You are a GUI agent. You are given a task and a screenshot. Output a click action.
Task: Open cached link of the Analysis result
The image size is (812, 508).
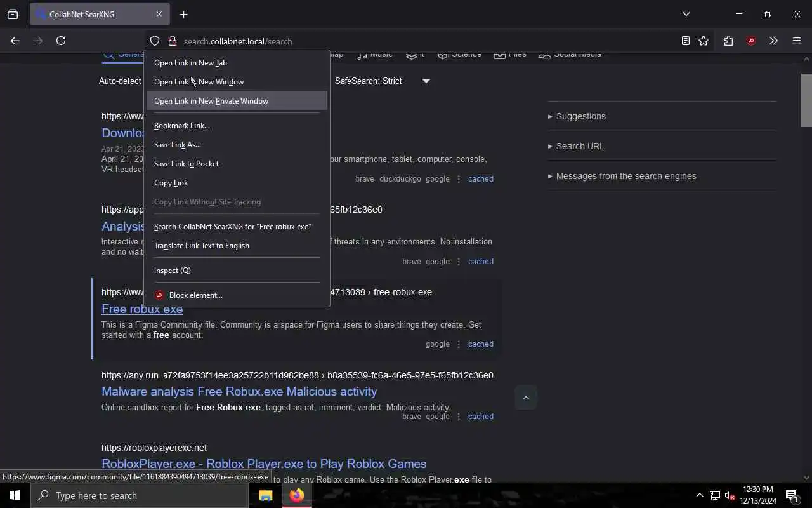tap(481, 262)
